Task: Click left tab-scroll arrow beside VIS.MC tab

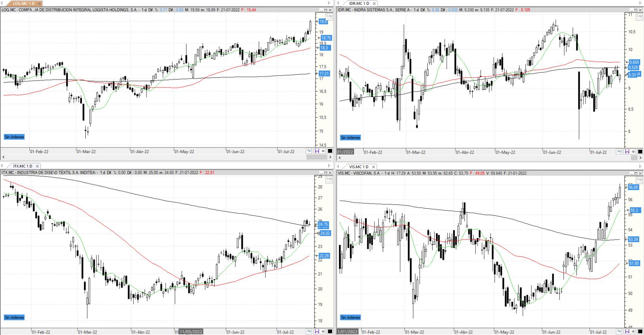Action: point(338,166)
